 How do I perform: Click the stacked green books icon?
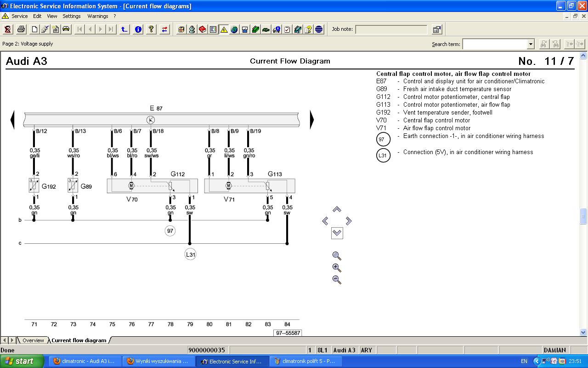[x=298, y=29]
